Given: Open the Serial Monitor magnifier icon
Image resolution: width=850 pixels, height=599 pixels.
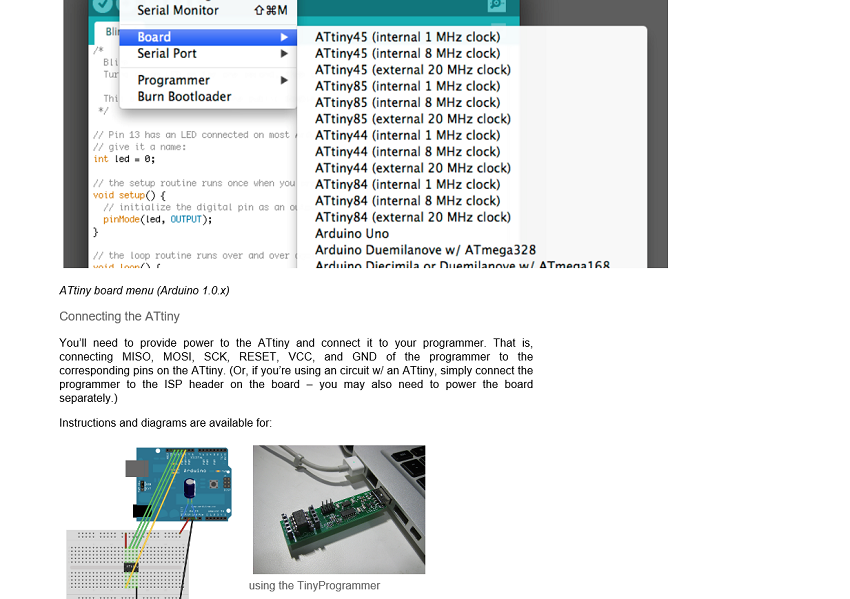Looking at the screenshot, I should (x=497, y=5).
